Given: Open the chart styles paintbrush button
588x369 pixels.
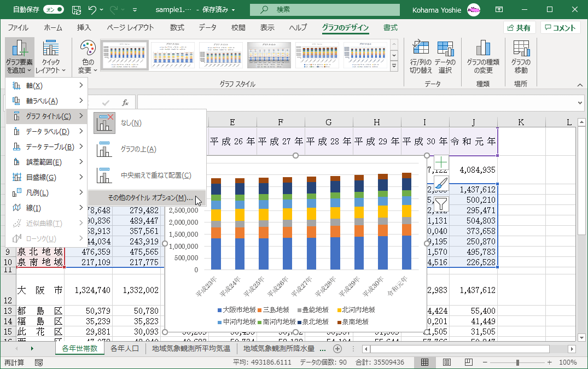Looking at the screenshot, I should click(x=441, y=184).
